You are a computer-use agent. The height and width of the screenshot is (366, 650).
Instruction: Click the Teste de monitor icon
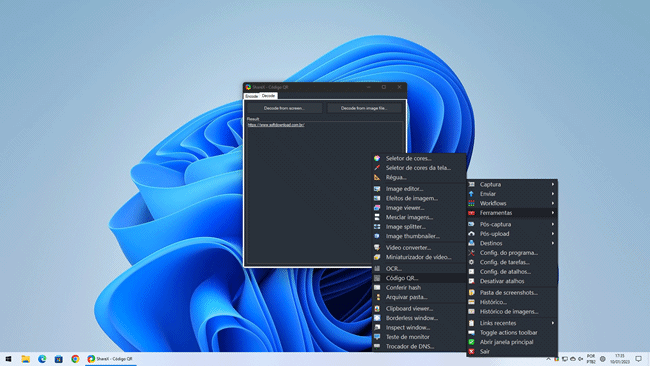377,337
